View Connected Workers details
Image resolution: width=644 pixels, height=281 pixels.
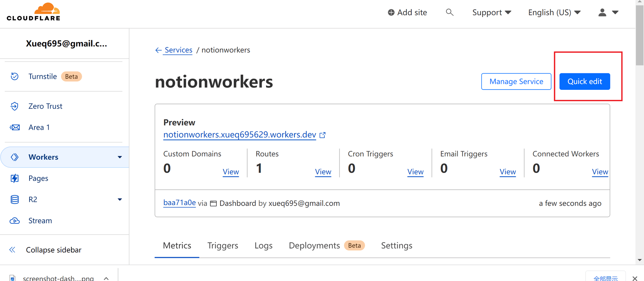coord(600,172)
